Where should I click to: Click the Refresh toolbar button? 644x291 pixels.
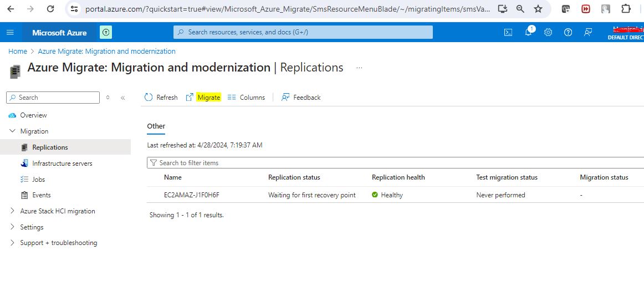click(x=161, y=98)
